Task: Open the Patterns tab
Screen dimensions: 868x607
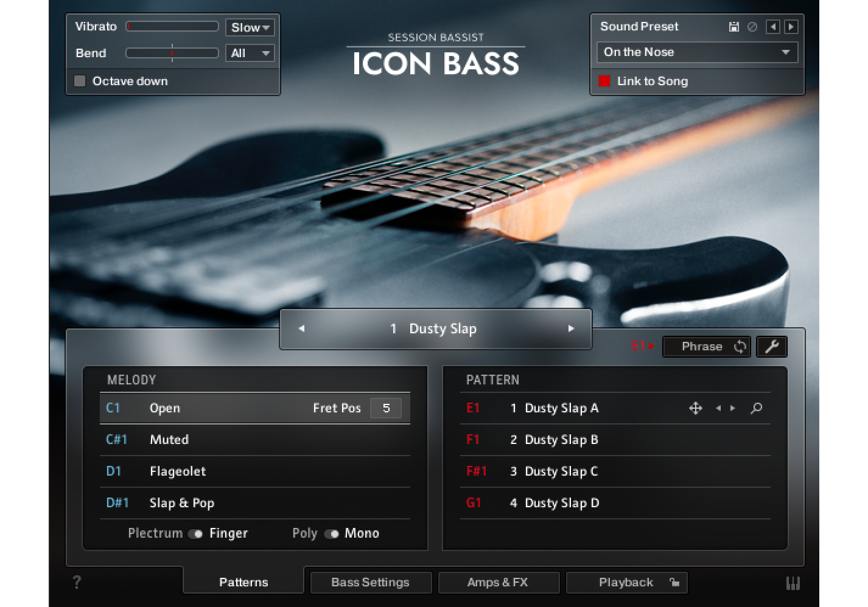Action: tap(243, 582)
